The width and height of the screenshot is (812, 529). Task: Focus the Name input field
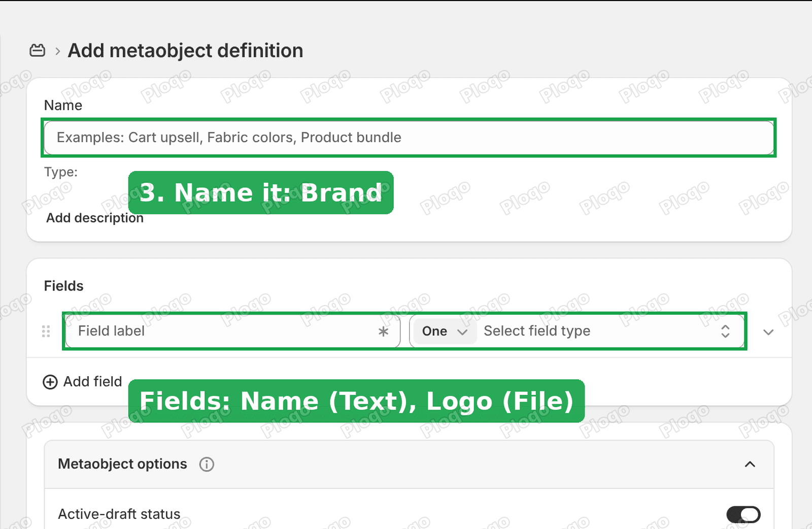tap(409, 138)
